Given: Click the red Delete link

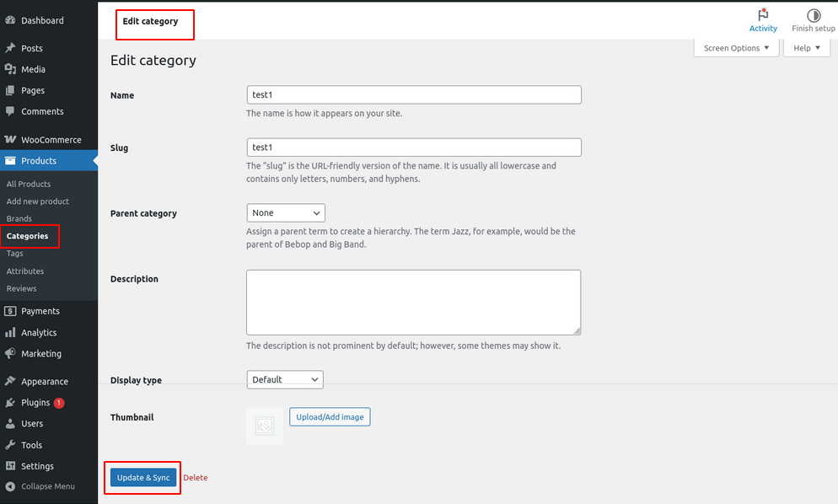Looking at the screenshot, I should coord(195,478).
